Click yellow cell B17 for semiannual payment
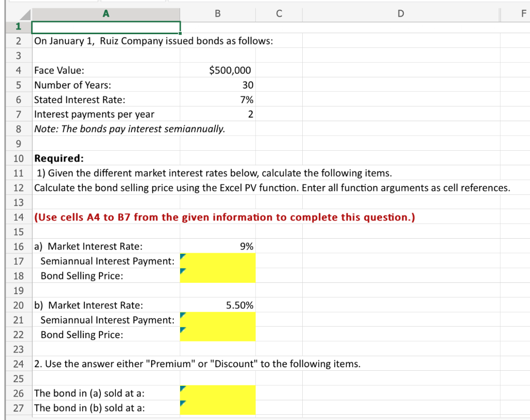The height and width of the screenshot is (420, 530). coord(218,260)
